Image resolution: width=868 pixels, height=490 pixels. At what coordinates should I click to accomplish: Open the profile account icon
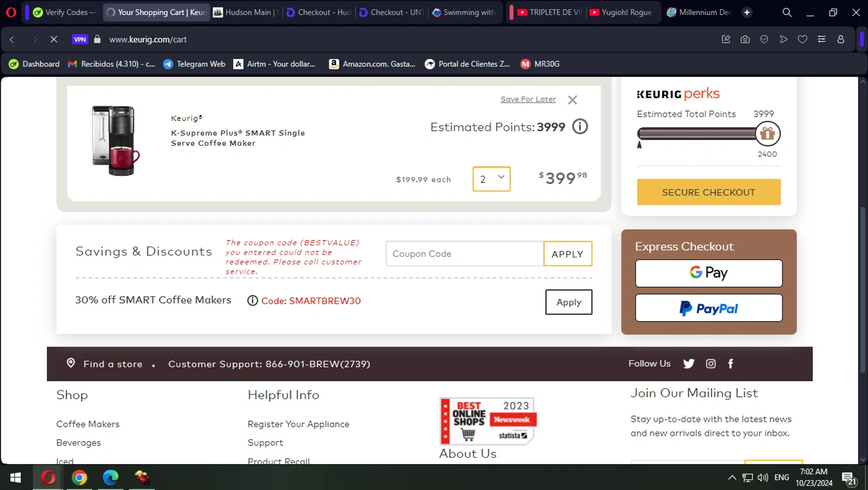click(841, 39)
